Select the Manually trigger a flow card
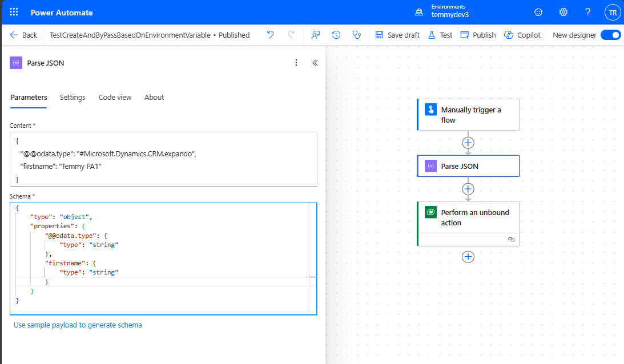Image resolution: width=624 pixels, height=364 pixels. (468, 115)
